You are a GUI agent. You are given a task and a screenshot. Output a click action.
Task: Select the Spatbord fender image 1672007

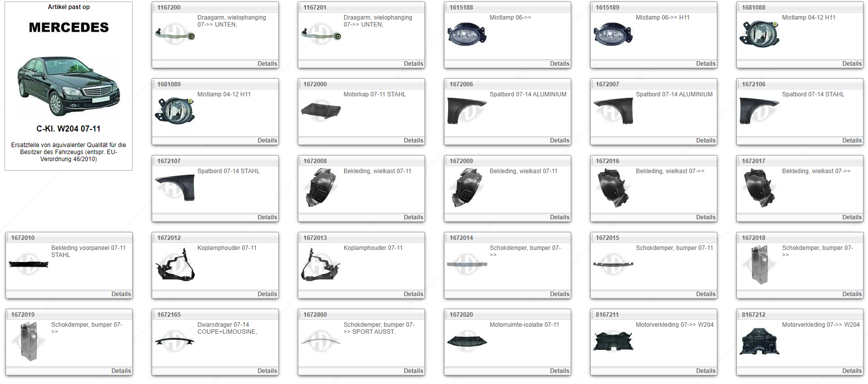coord(613,111)
